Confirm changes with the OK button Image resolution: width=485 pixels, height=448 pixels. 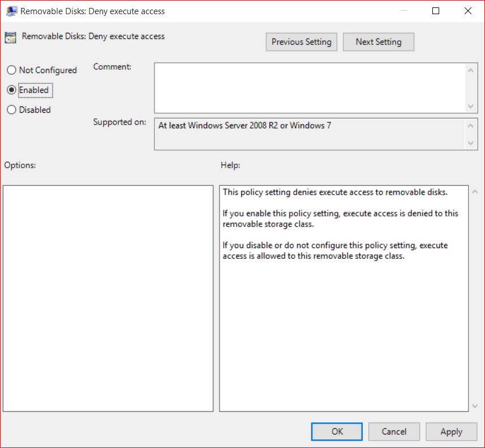[336, 431]
